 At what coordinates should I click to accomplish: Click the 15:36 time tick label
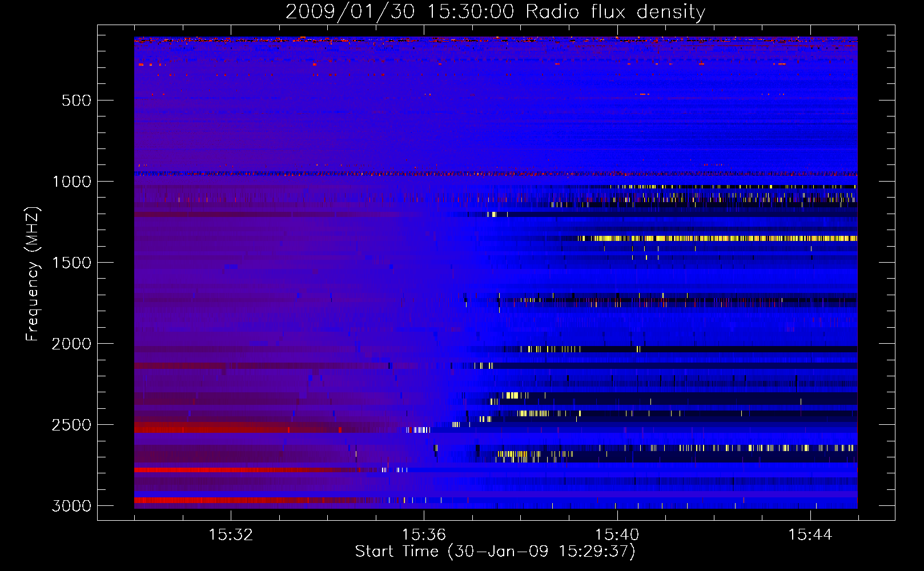(424, 534)
